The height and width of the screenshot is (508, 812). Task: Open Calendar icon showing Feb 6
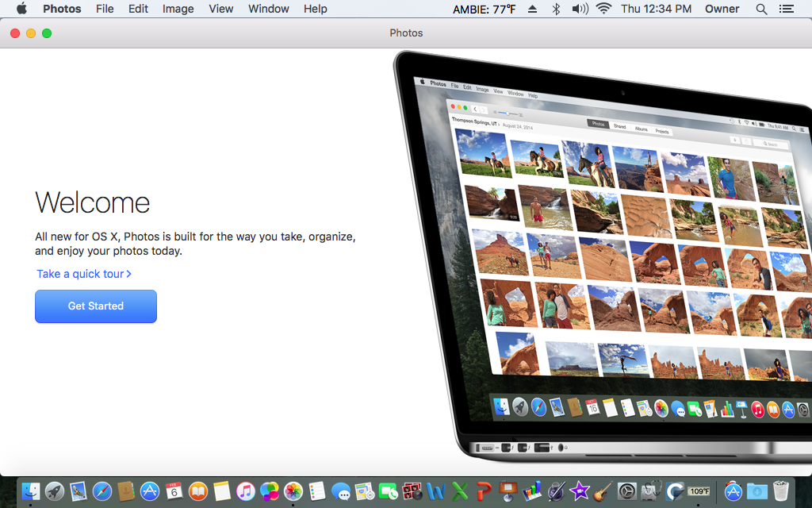pos(174,491)
